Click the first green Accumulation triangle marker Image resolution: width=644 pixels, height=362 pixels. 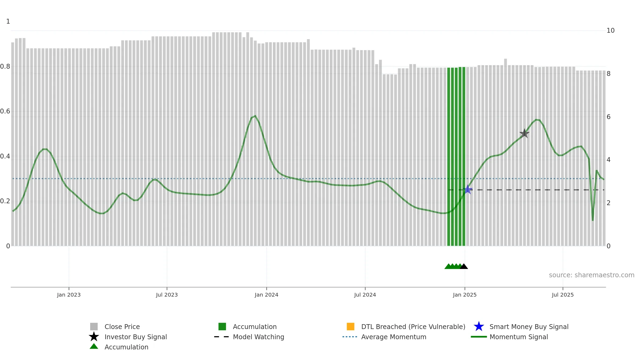(x=448, y=266)
